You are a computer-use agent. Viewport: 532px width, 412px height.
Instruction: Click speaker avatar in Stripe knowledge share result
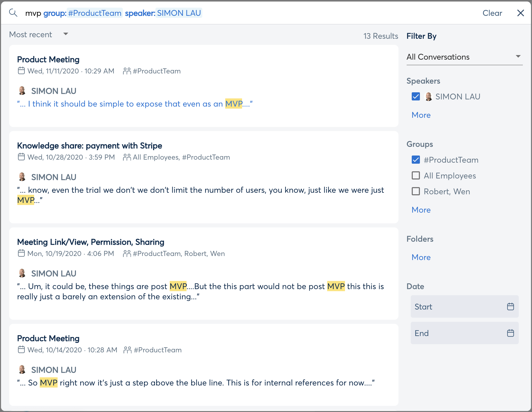coord(22,177)
